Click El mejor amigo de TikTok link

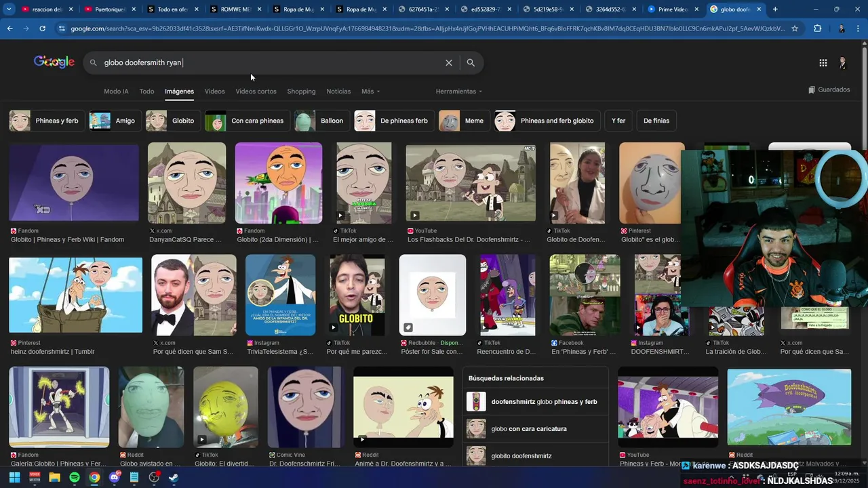coord(363,240)
